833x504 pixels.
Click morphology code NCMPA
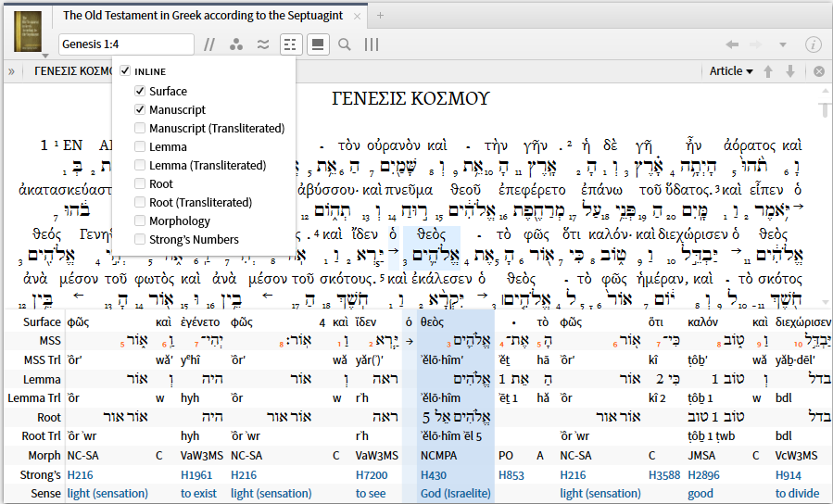(438, 456)
